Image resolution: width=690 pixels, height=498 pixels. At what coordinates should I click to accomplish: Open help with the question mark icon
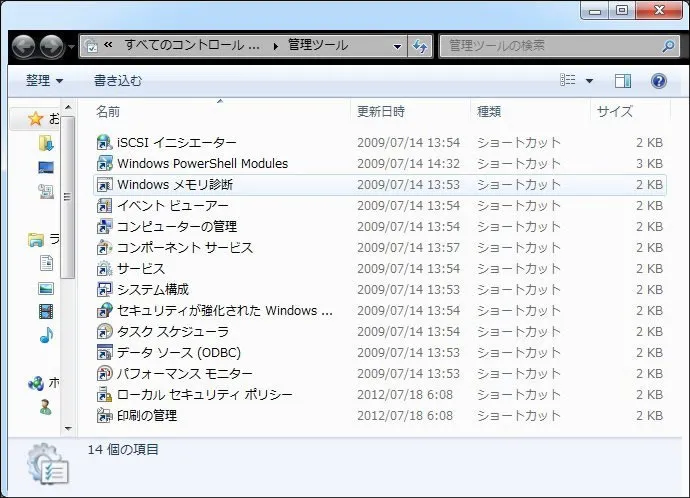coord(658,81)
